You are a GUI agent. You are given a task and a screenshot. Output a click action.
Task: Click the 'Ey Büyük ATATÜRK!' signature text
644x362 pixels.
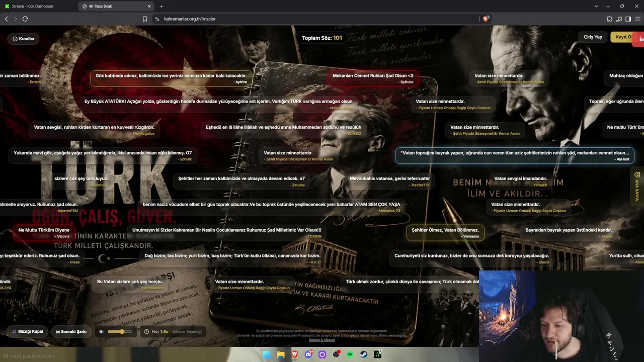click(x=218, y=102)
